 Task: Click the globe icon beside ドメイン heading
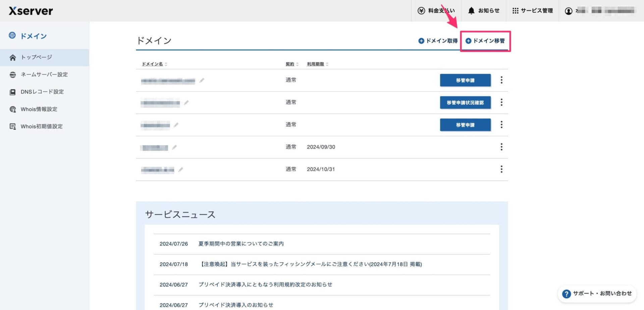click(x=13, y=36)
